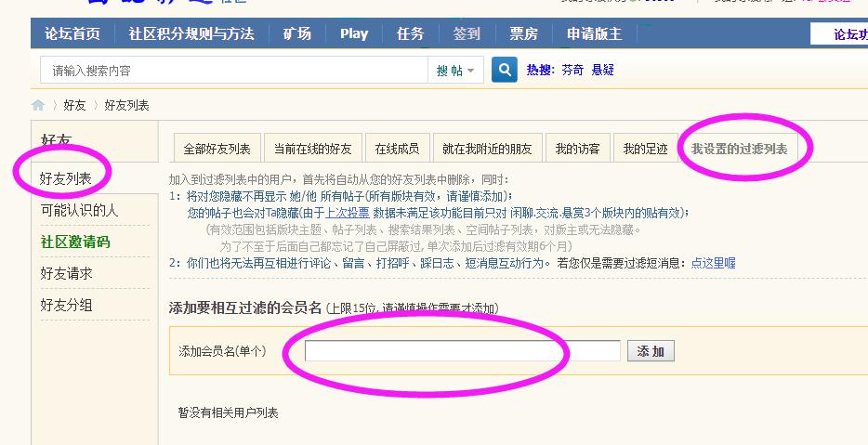Select 好友列表 in the left sidebar
The width and height of the screenshot is (868, 445).
(x=65, y=178)
